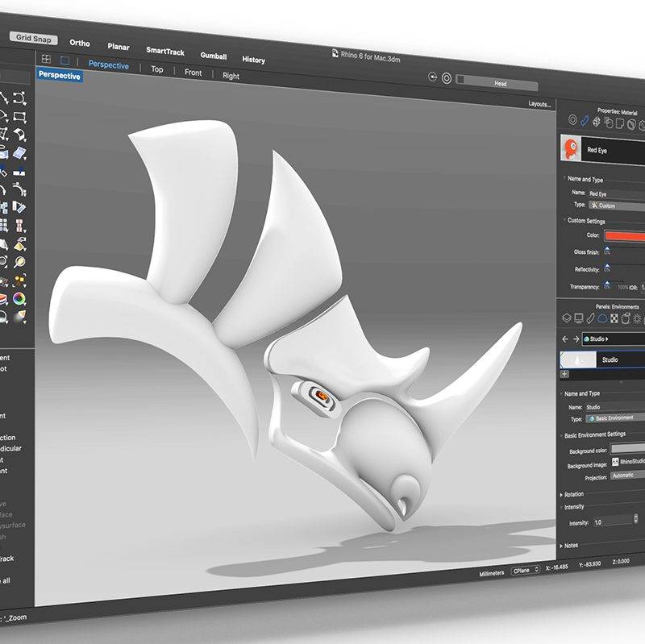Expand the Rotation section
Viewport: 645px width, 644px height.
[x=573, y=494]
